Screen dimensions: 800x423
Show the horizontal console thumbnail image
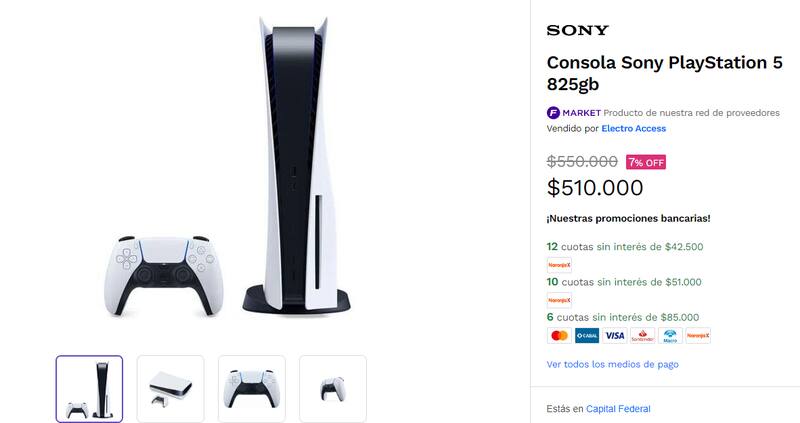[x=170, y=389]
